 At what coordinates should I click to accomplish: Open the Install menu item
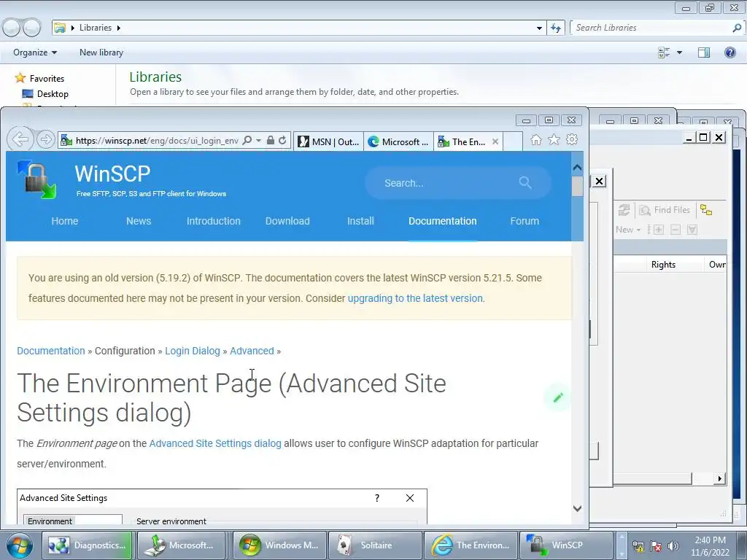(360, 221)
